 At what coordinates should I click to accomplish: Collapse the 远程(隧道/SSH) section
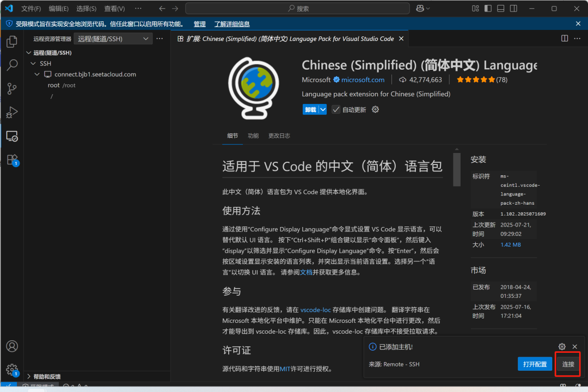[29, 52]
